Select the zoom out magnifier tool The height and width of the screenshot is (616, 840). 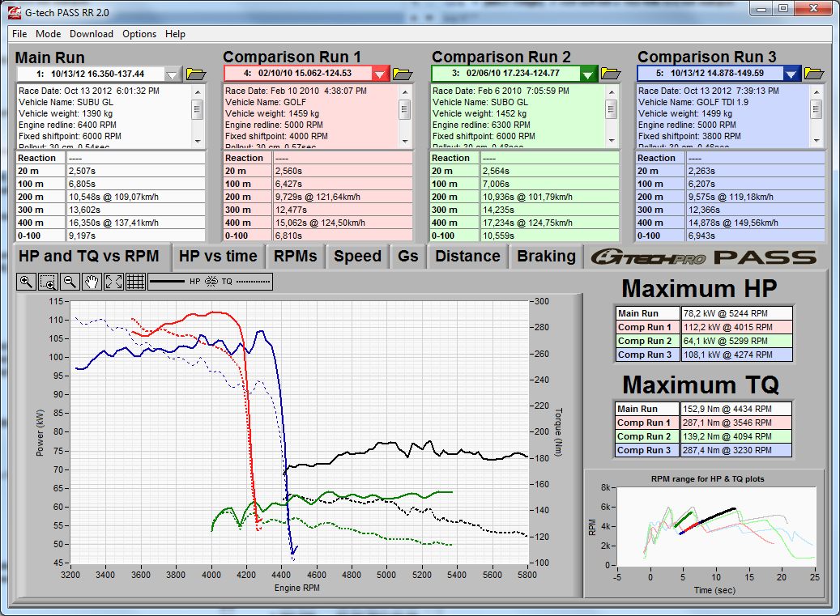(70, 282)
